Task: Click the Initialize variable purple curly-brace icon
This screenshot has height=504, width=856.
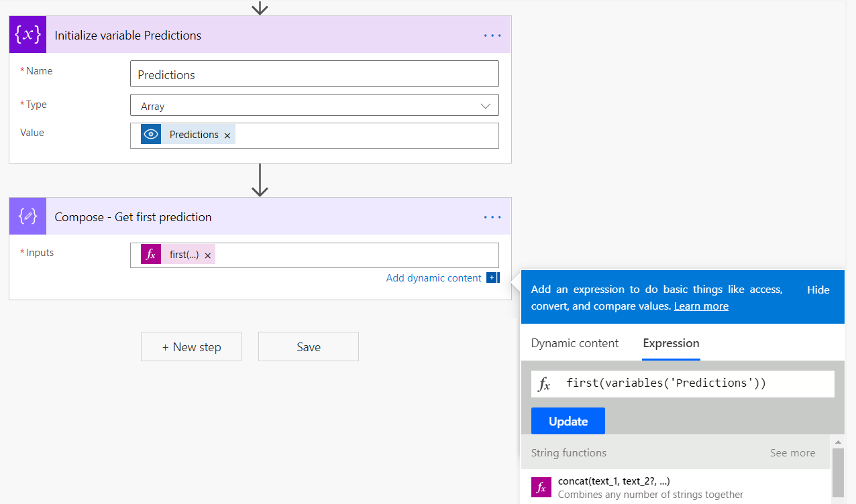Action: [28, 35]
